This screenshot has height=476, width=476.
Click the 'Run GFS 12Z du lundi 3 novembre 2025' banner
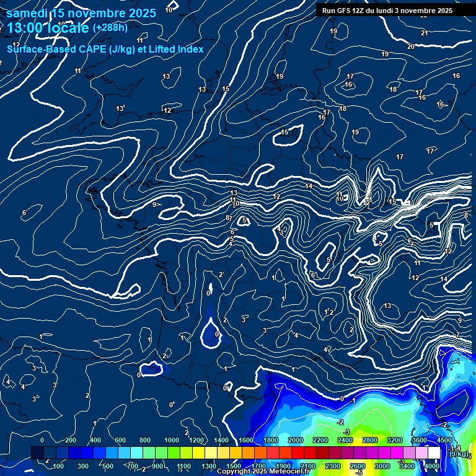coord(387,11)
